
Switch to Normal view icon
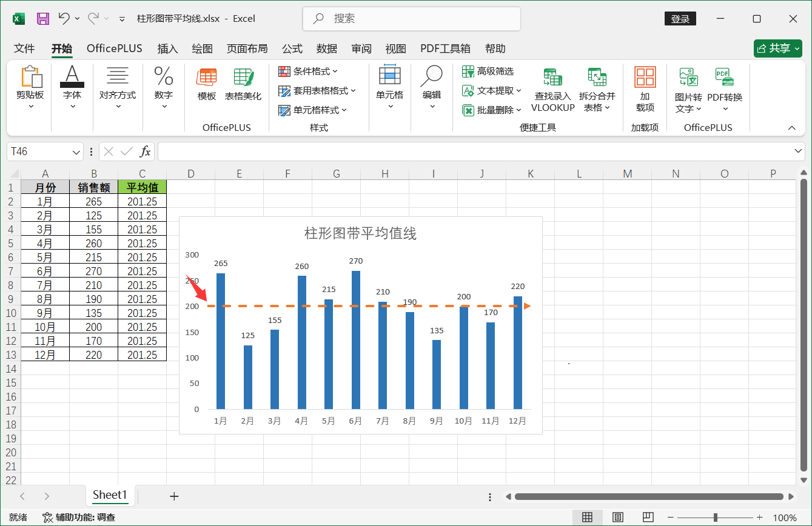click(587, 518)
